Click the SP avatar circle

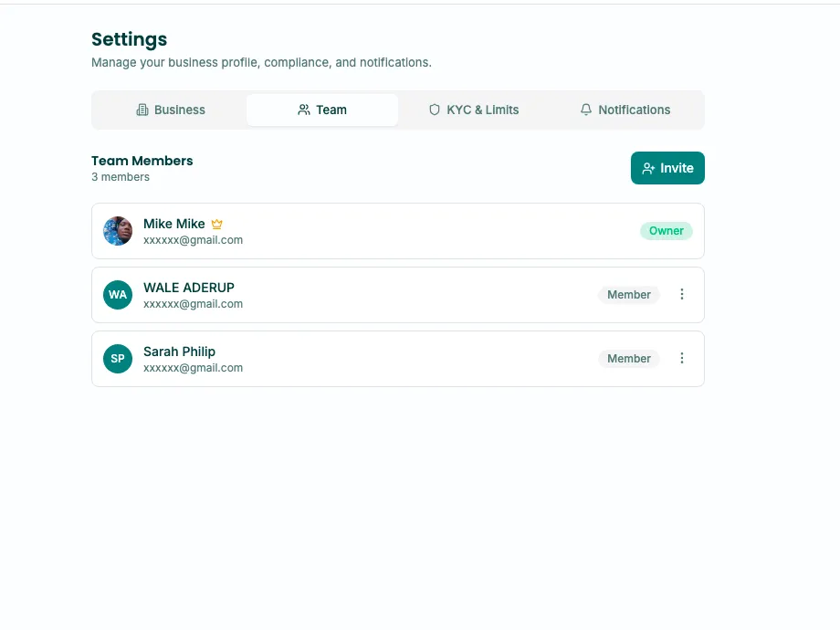click(118, 359)
